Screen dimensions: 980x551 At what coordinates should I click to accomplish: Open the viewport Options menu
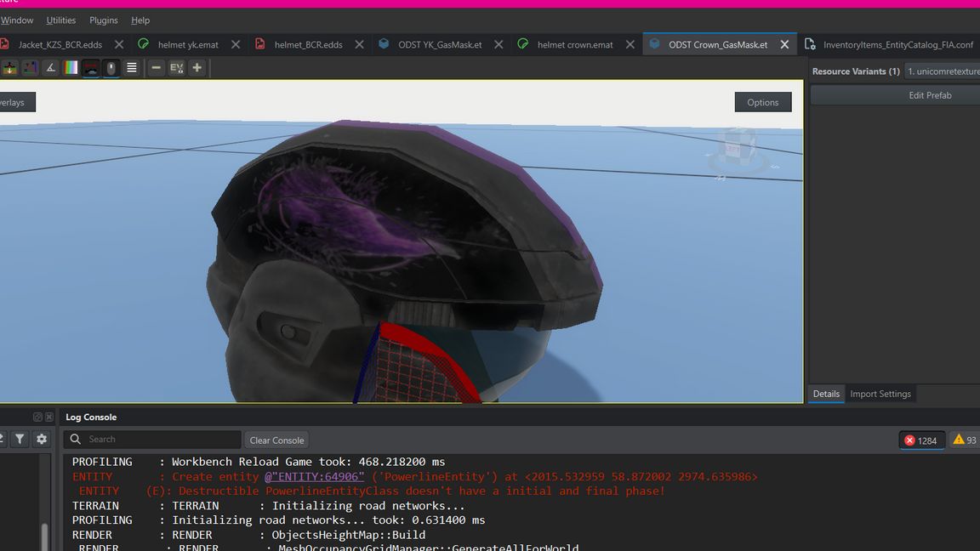pyautogui.click(x=762, y=102)
